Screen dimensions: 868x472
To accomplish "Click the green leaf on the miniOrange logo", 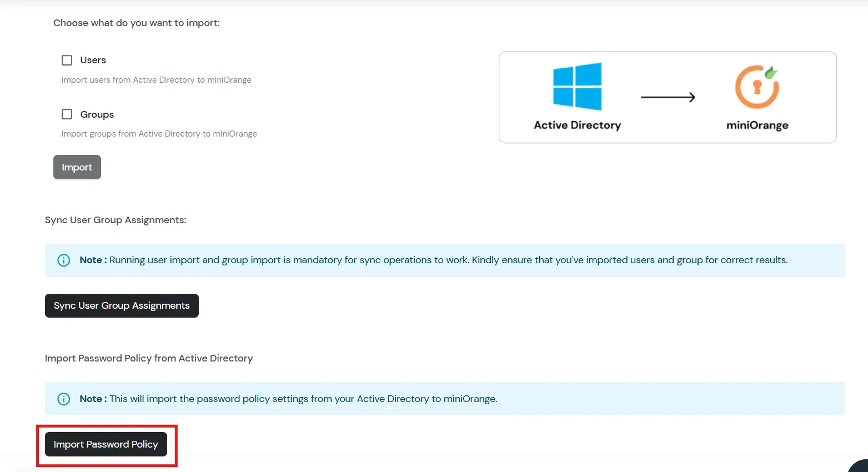I will [772, 73].
